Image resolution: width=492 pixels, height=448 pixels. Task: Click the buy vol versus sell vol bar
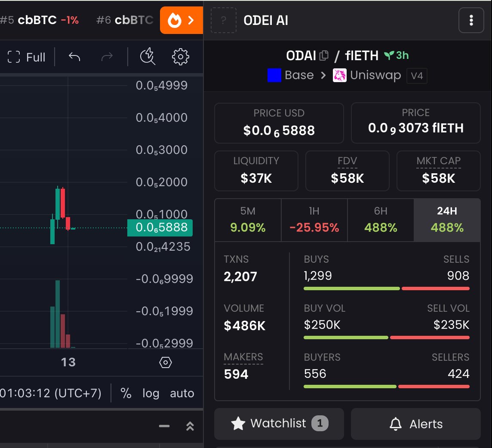coord(387,338)
